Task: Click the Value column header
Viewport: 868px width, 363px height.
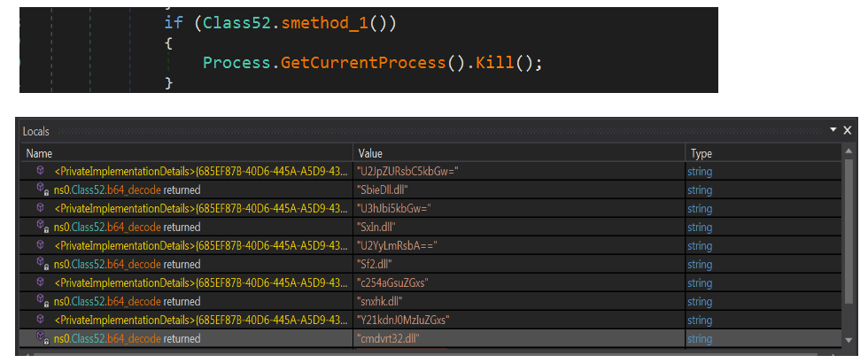Action: point(518,153)
